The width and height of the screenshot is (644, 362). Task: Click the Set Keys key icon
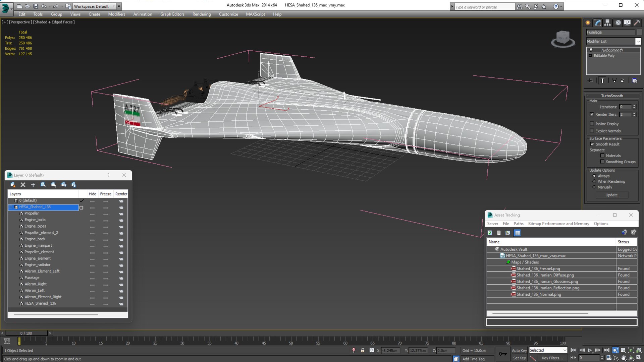[x=503, y=354]
